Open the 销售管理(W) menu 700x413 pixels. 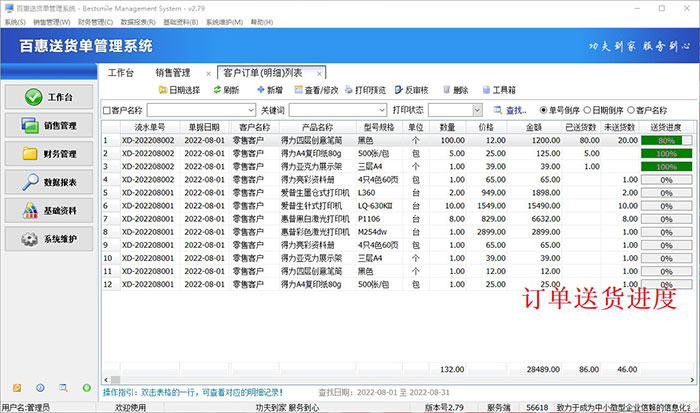[x=52, y=22]
